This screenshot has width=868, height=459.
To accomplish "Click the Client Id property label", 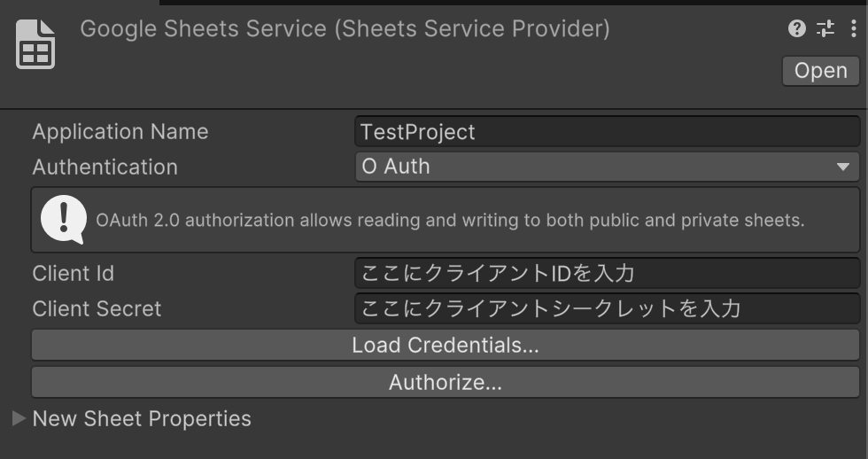I will coord(73,273).
